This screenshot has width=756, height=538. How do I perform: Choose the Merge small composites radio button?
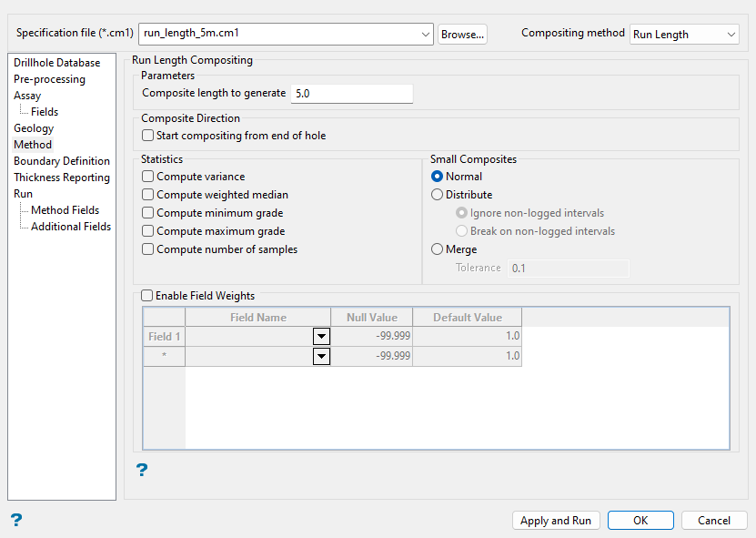point(437,249)
